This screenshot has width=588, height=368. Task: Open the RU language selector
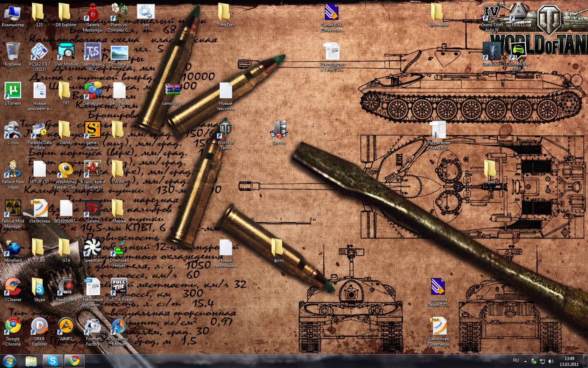click(516, 360)
